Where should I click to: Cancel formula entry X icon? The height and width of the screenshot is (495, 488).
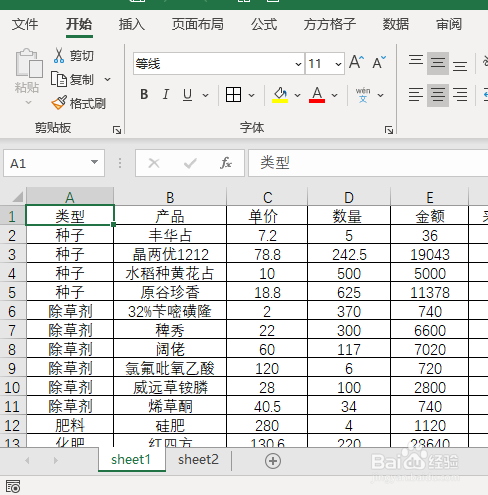point(154,163)
